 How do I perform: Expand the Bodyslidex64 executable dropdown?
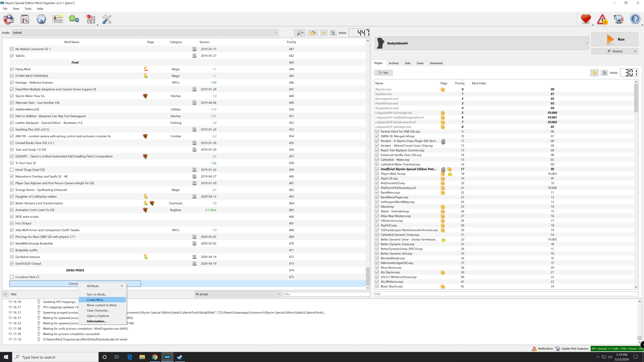coord(587,43)
